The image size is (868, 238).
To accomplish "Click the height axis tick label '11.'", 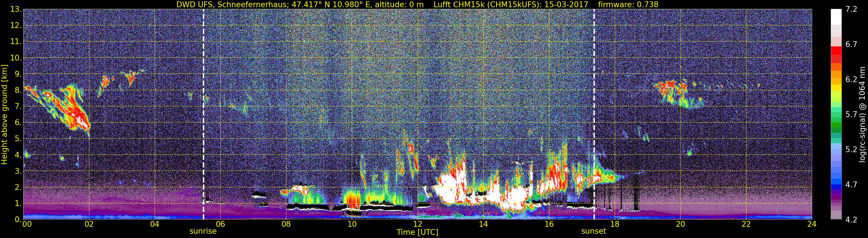I will [16, 42].
